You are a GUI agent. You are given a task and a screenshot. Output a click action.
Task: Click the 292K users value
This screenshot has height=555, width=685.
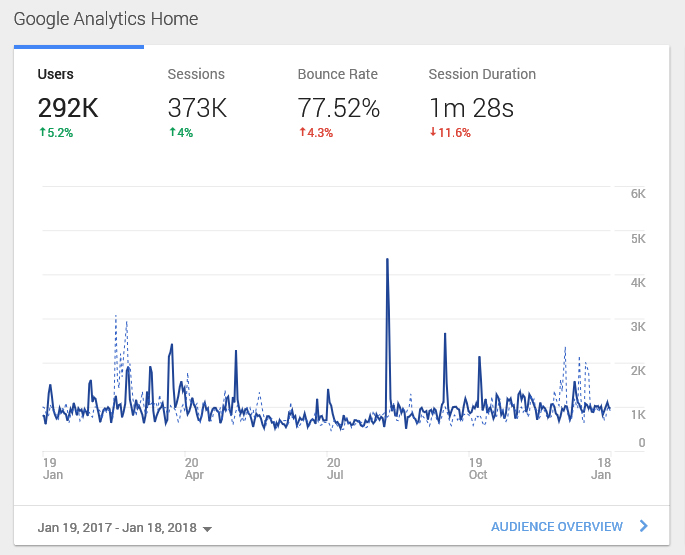point(68,108)
